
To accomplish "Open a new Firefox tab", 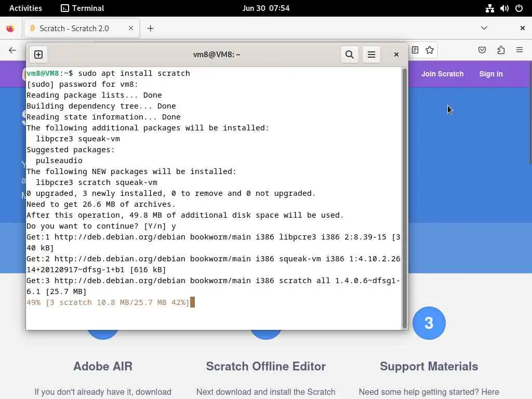I will tap(150, 29).
